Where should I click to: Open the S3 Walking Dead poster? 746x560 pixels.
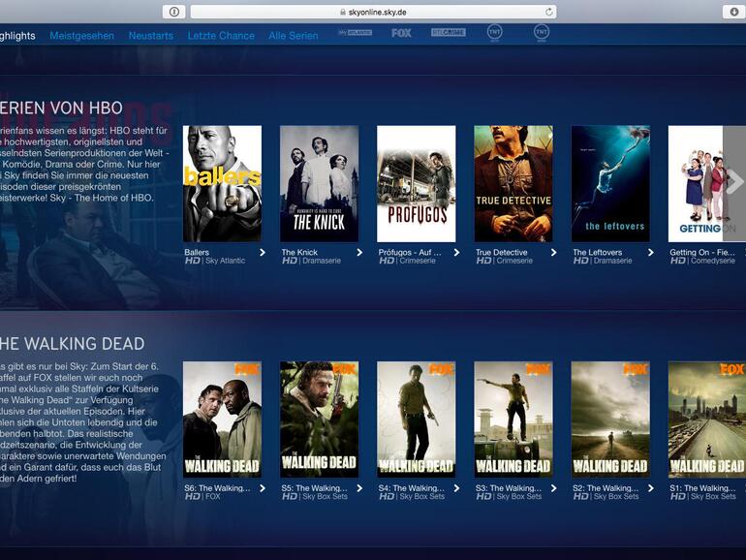(513, 420)
